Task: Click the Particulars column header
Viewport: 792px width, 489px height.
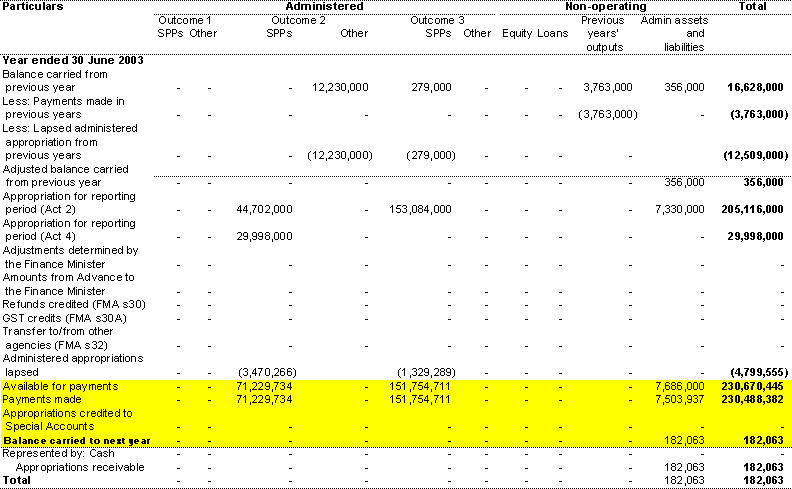Action: (33, 7)
